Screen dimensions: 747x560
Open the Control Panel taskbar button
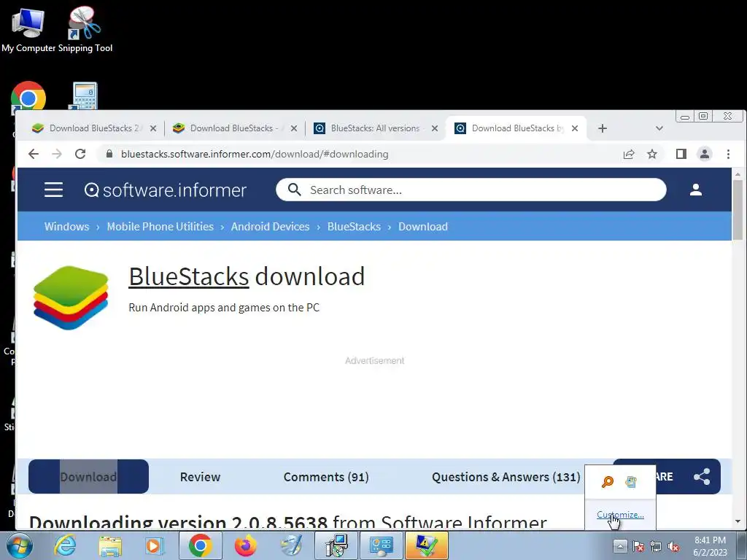click(382, 545)
